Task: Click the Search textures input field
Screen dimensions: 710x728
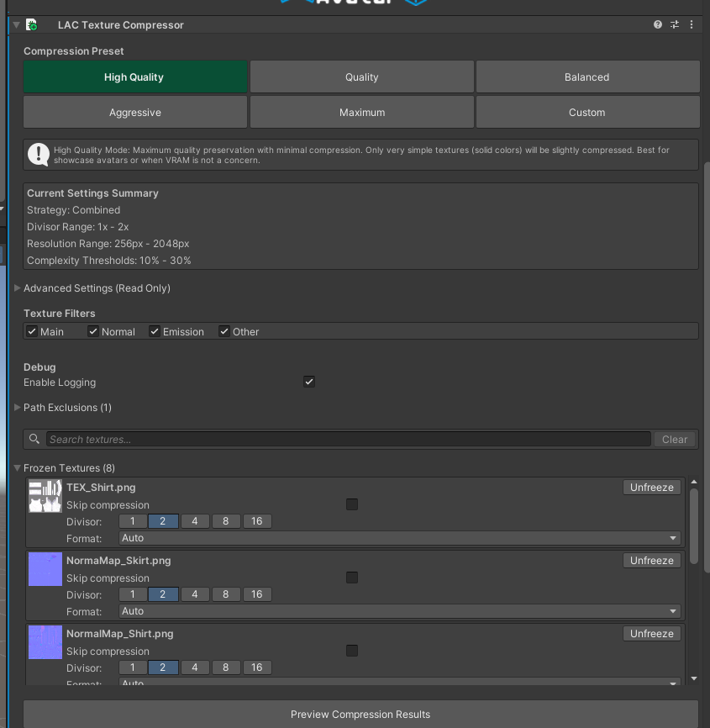Action: pos(348,439)
